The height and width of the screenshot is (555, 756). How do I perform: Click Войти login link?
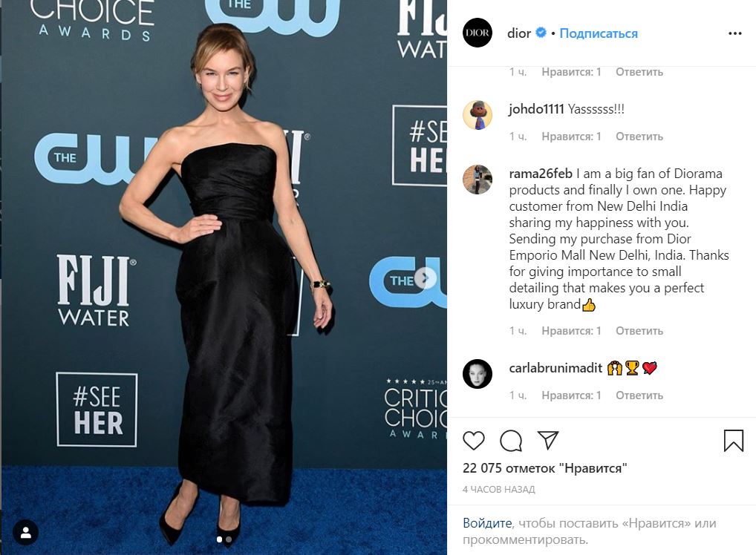tap(487, 522)
